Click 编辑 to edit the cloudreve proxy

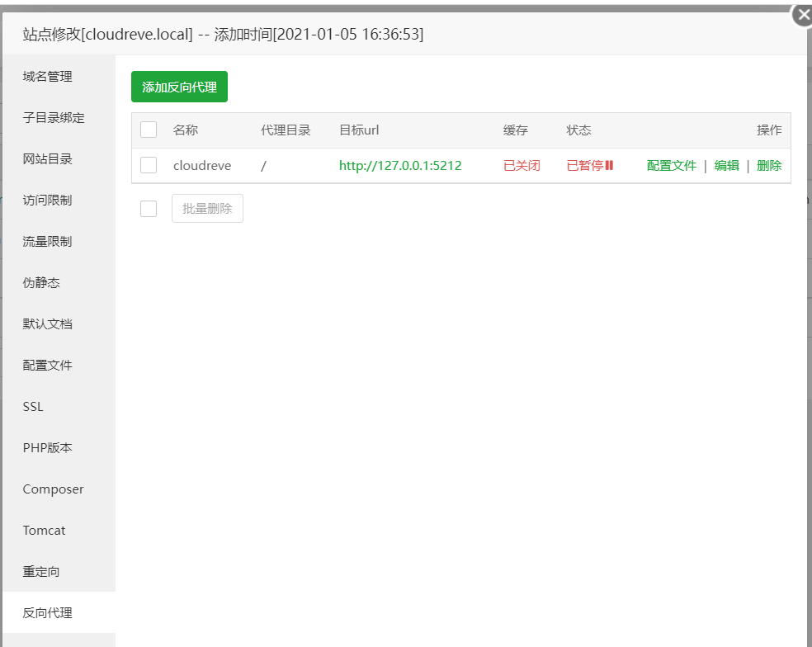click(x=726, y=165)
